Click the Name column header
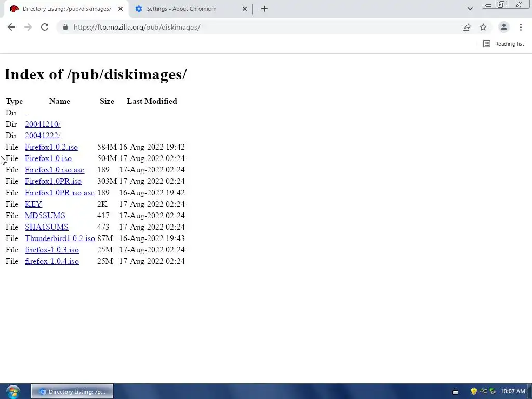Image resolution: width=532 pixels, height=399 pixels. click(60, 101)
